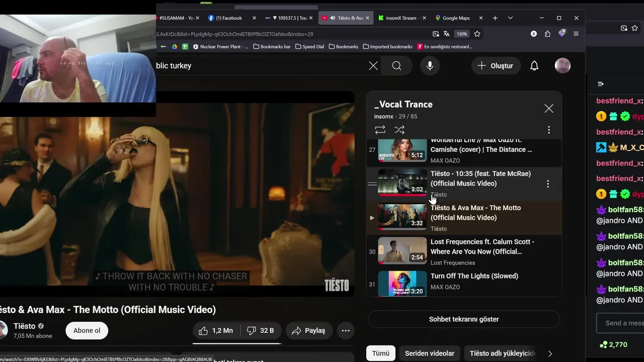Mute the Tiësto & Ava tab audio icon
The image size is (644, 362).
pyautogui.click(x=333, y=18)
